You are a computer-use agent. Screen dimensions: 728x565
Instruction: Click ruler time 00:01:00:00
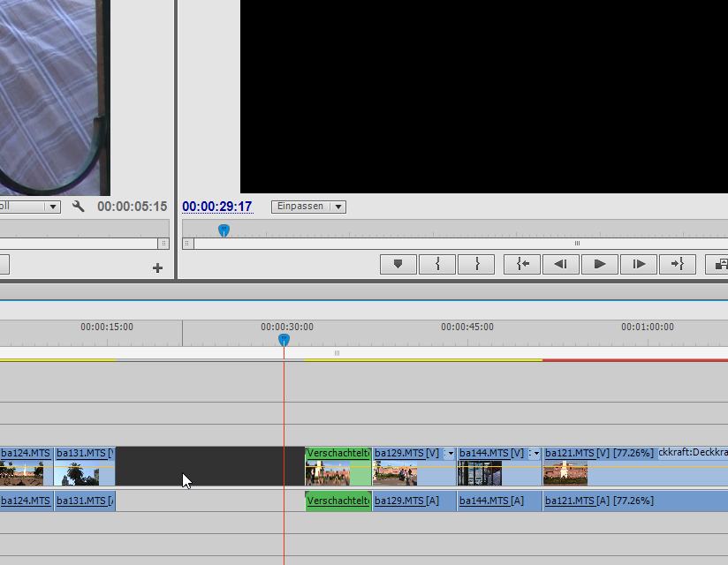(x=648, y=327)
